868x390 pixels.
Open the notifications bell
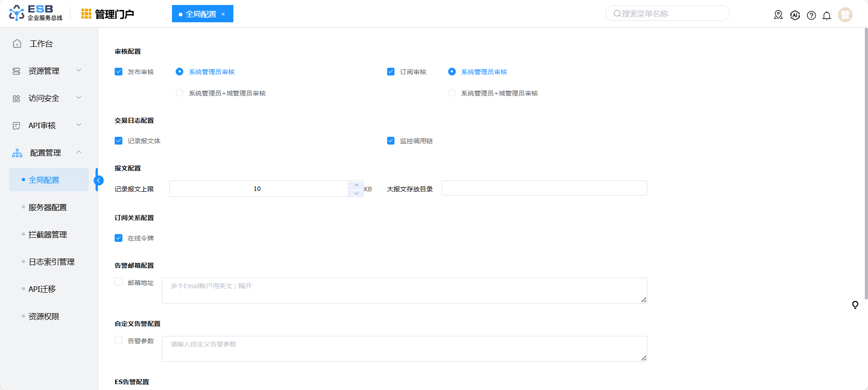point(827,15)
